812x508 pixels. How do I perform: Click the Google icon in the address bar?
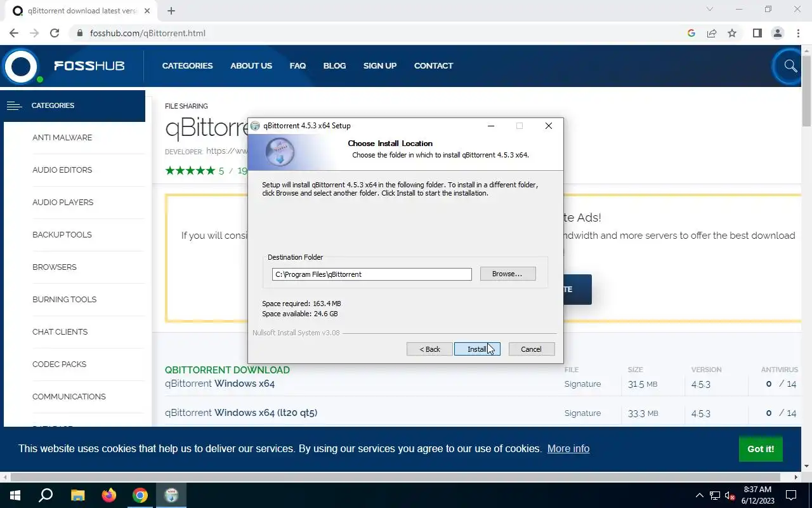(691, 33)
